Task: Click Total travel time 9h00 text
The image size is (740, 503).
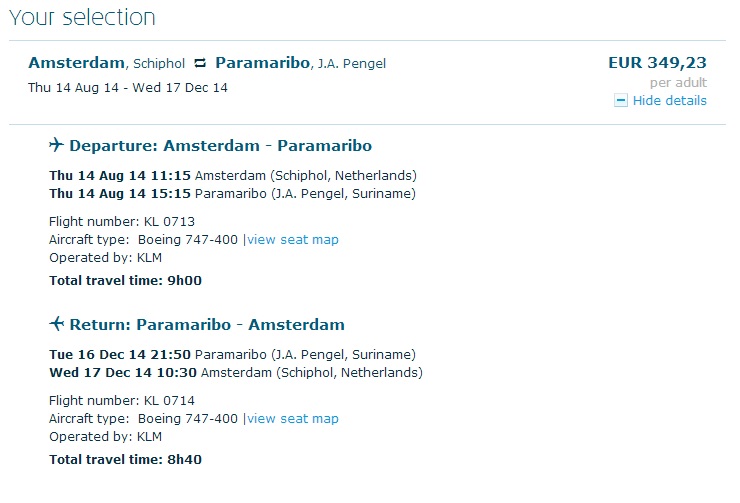Action: [x=125, y=281]
